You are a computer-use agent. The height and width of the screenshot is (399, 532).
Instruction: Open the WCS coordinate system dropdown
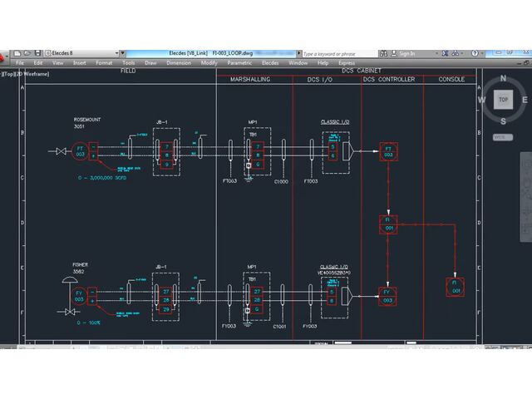[x=502, y=136]
